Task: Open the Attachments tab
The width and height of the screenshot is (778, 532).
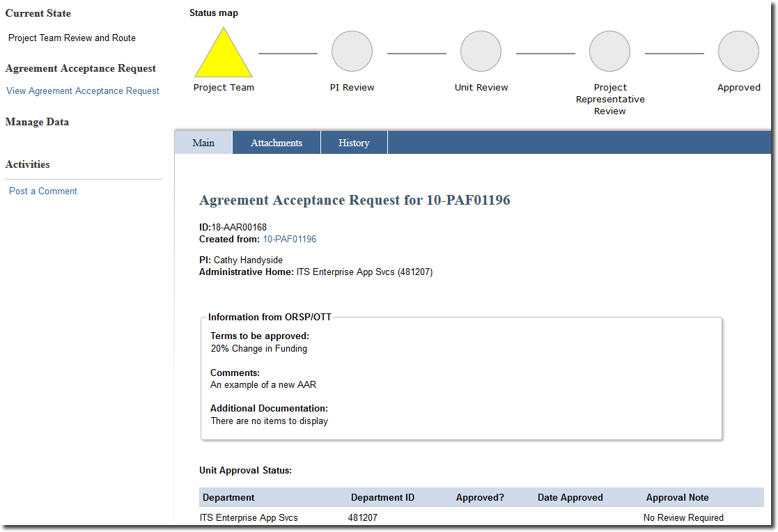Action: pos(277,143)
